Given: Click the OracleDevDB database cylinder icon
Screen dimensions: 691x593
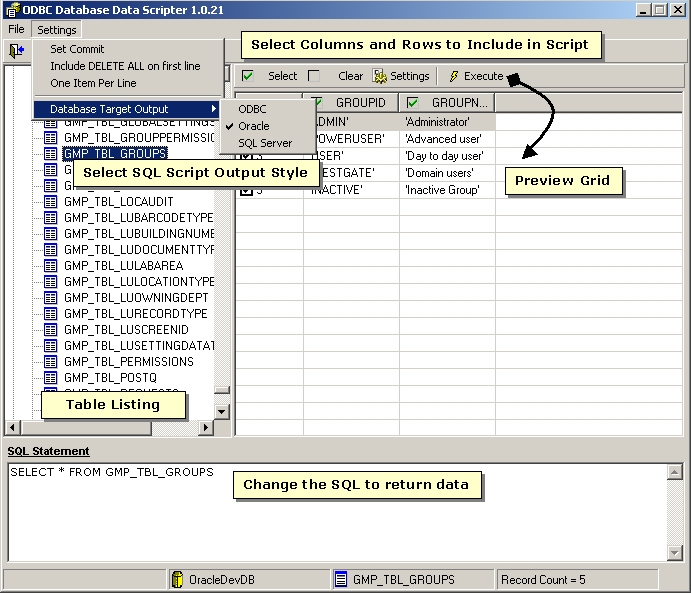Looking at the screenshot, I should [x=178, y=579].
